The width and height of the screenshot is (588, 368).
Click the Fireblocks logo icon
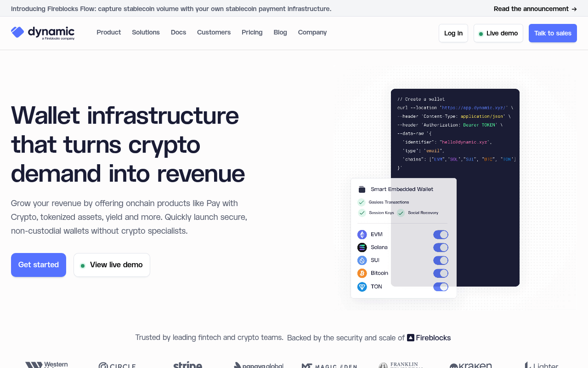tap(411, 338)
